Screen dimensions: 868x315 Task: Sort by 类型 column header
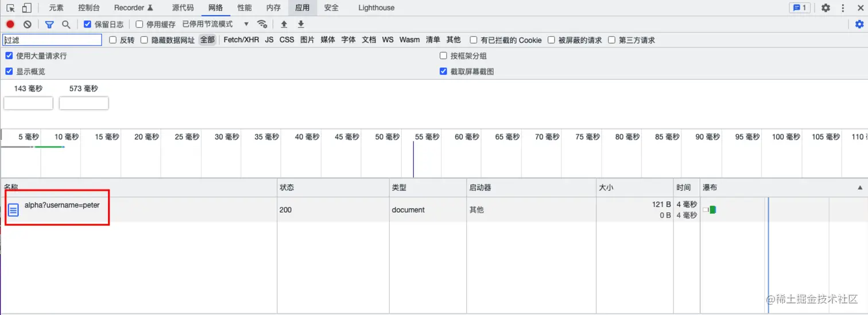pyautogui.click(x=428, y=188)
